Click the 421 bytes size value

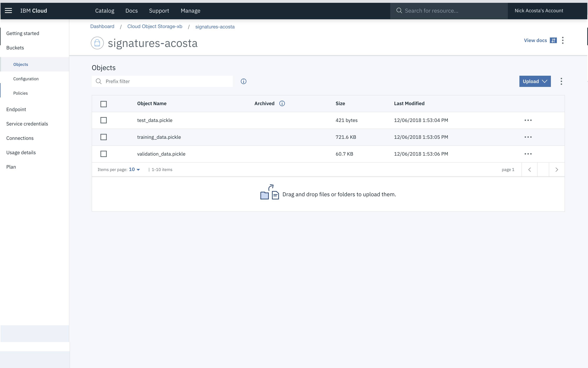346,120
